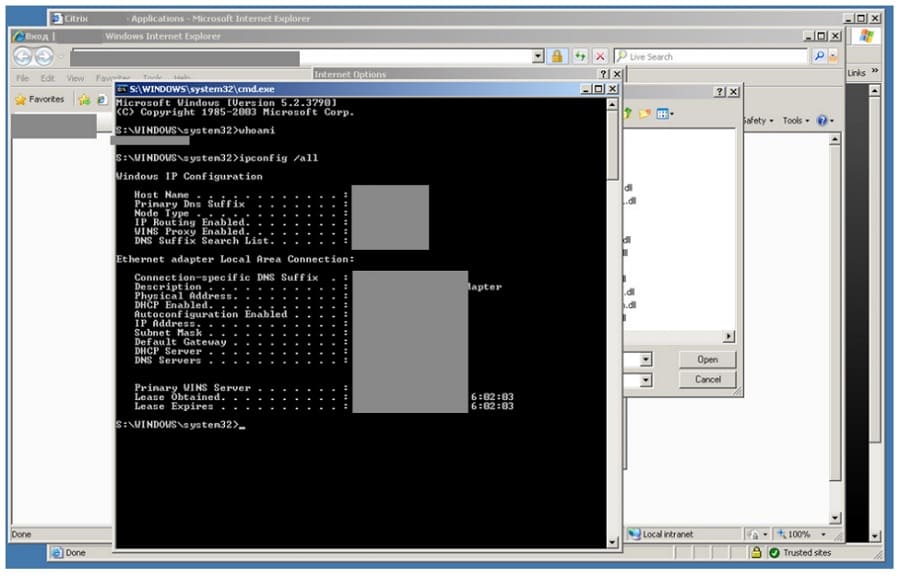Open the File menu
Viewport: 900px width, 577px height.
tap(22, 78)
